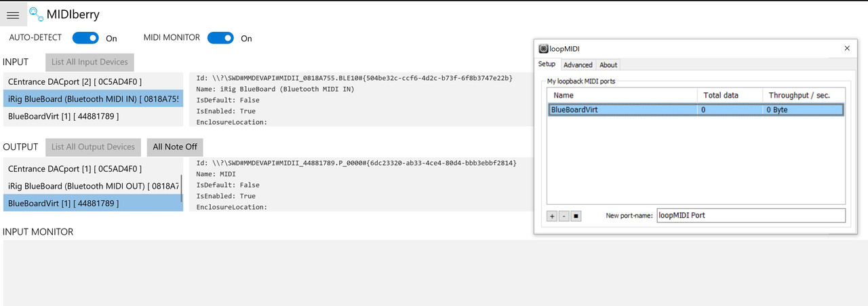Click the output Name: MIDI detail line

216,174
